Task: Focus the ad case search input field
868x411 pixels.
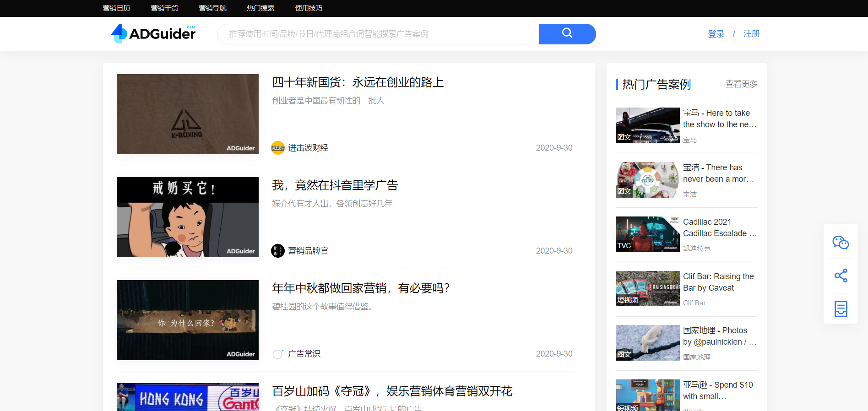Action: point(378,34)
